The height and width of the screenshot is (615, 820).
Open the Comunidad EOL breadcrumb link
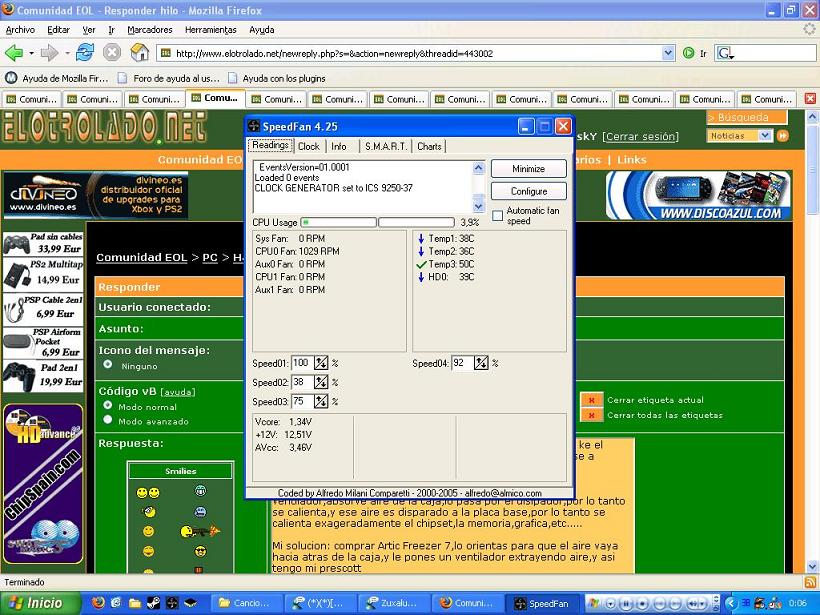tap(142, 257)
